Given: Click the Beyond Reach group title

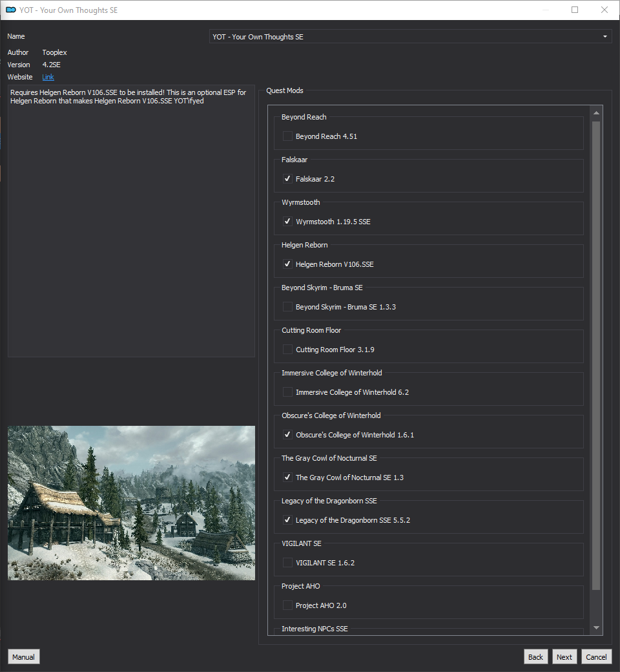Looking at the screenshot, I should tap(304, 117).
